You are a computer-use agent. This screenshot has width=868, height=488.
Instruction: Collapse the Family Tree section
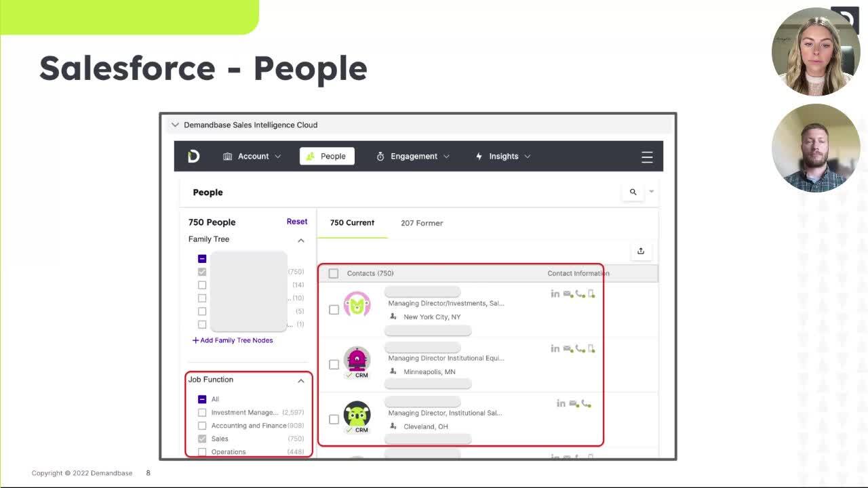(x=301, y=240)
